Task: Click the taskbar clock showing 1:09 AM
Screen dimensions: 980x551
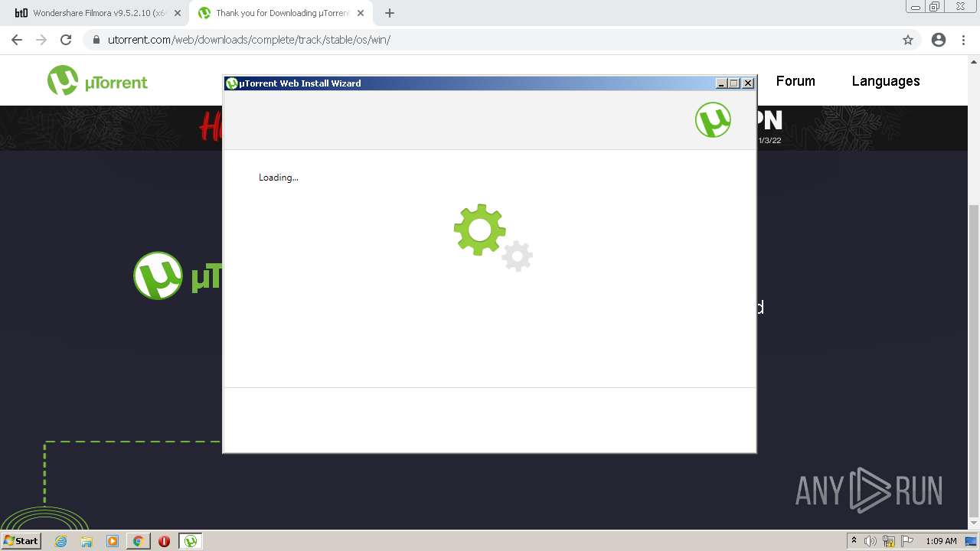Action: click(x=941, y=541)
